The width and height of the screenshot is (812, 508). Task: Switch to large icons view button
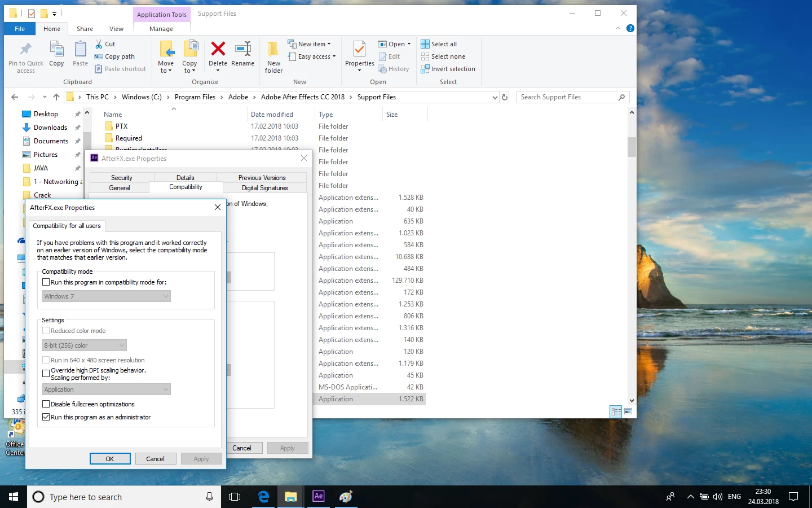(x=628, y=411)
